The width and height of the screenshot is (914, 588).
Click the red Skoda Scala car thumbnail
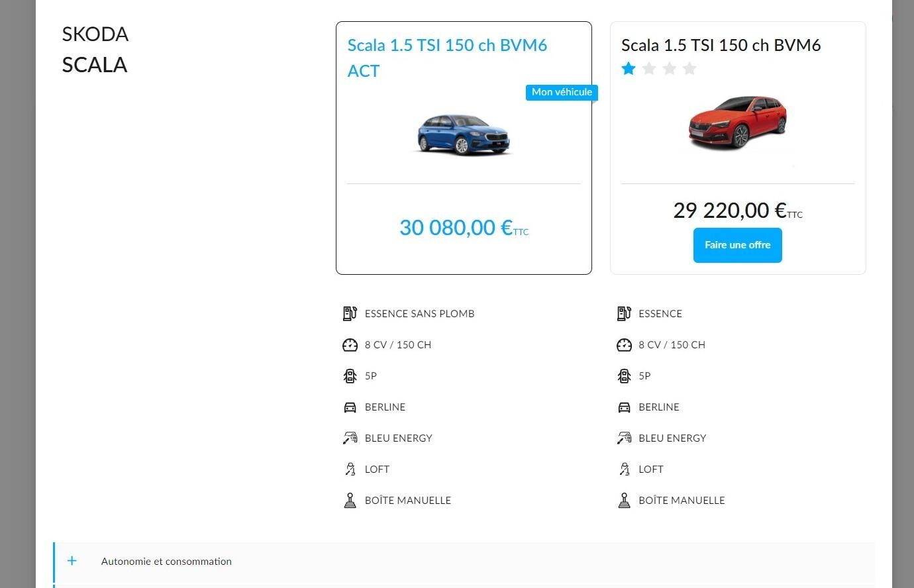(x=738, y=122)
